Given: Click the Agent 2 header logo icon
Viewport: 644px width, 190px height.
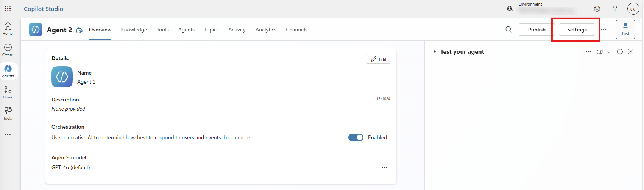Looking at the screenshot, I should pyautogui.click(x=36, y=30).
